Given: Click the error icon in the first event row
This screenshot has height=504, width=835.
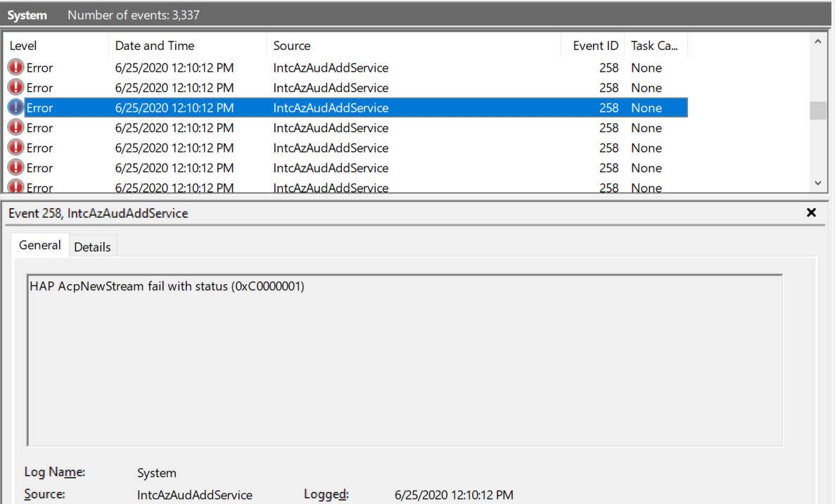Looking at the screenshot, I should pyautogui.click(x=15, y=68).
